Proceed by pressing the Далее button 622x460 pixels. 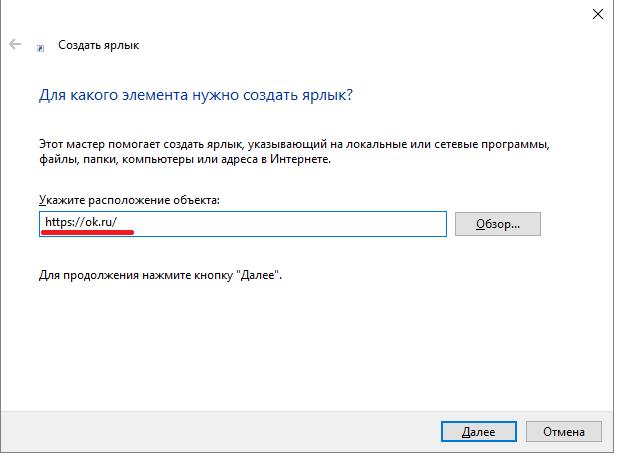[478, 432]
